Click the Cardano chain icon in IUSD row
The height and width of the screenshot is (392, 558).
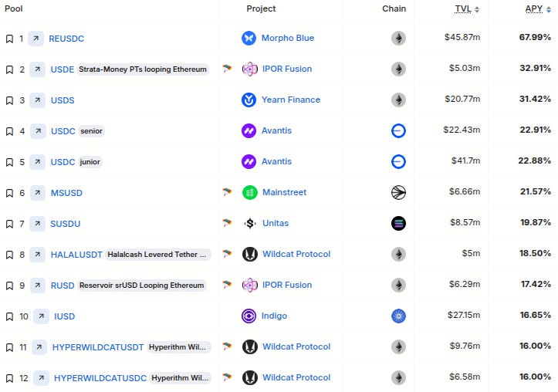click(398, 316)
